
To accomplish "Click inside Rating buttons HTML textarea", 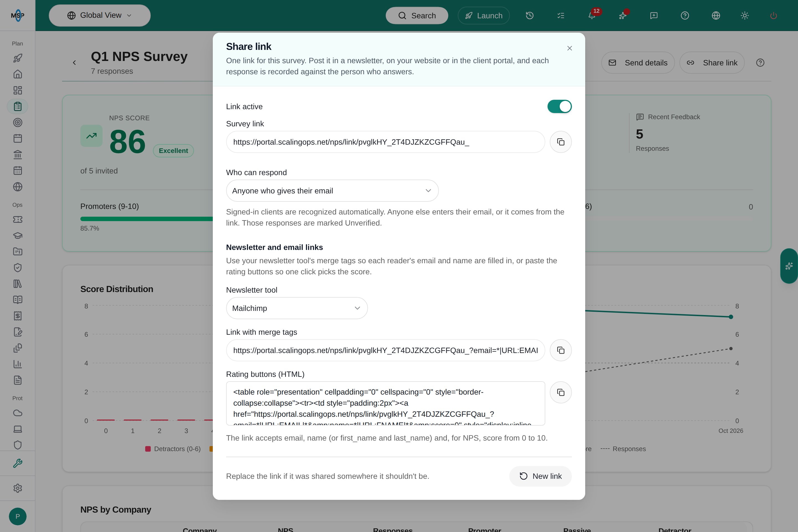I will 385,403.
